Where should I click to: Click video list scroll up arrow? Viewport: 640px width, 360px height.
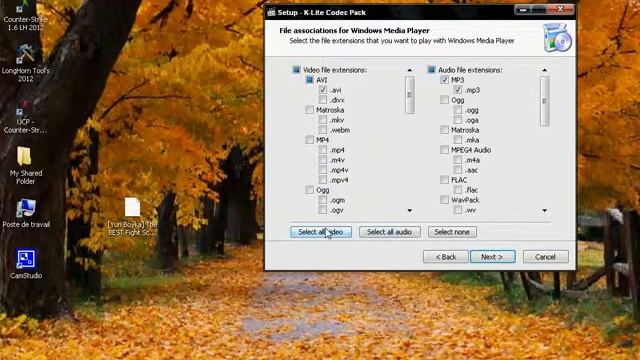tap(409, 70)
